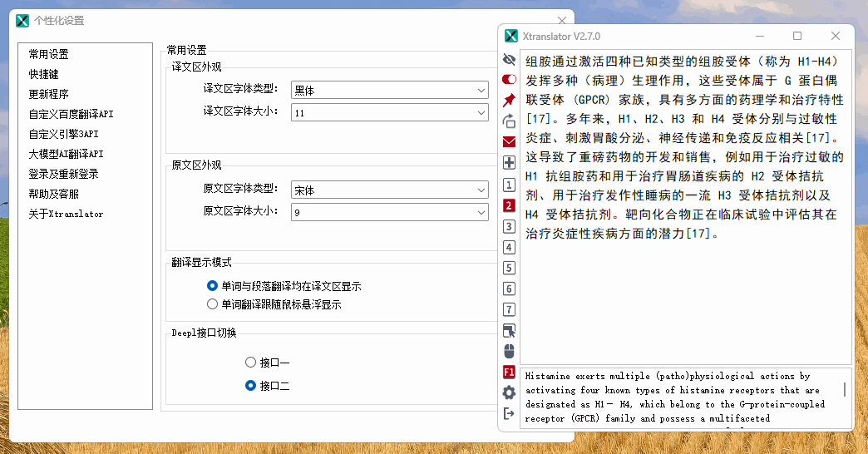Open 帮助及客服 settings page
Screen dimensions: 868x454
(54, 194)
